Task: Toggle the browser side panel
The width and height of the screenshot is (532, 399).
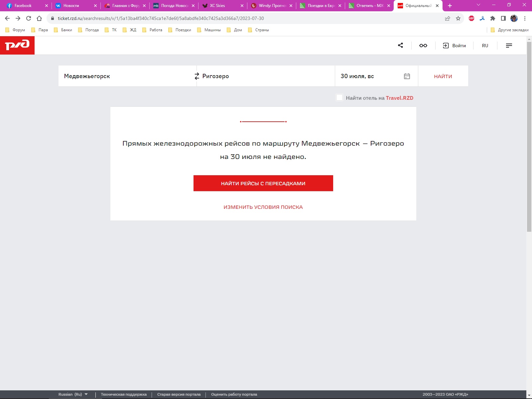Action: click(x=503, y=18)
